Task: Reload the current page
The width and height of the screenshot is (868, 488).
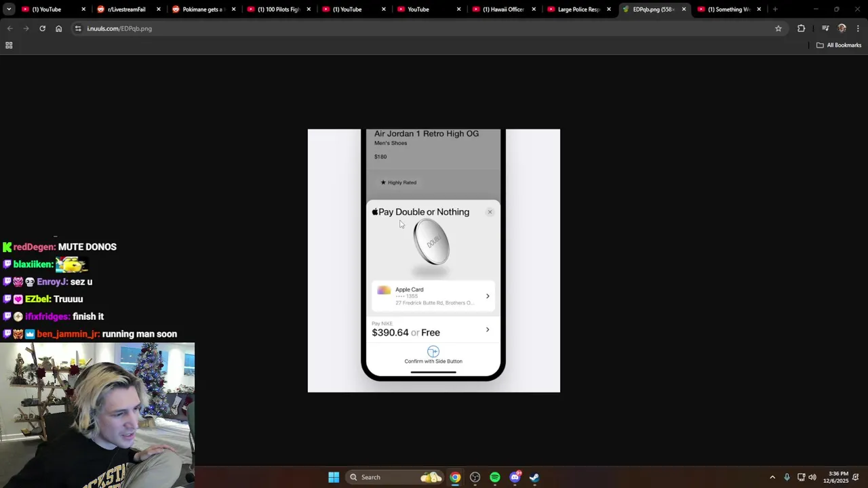Action: click(42, 28)
